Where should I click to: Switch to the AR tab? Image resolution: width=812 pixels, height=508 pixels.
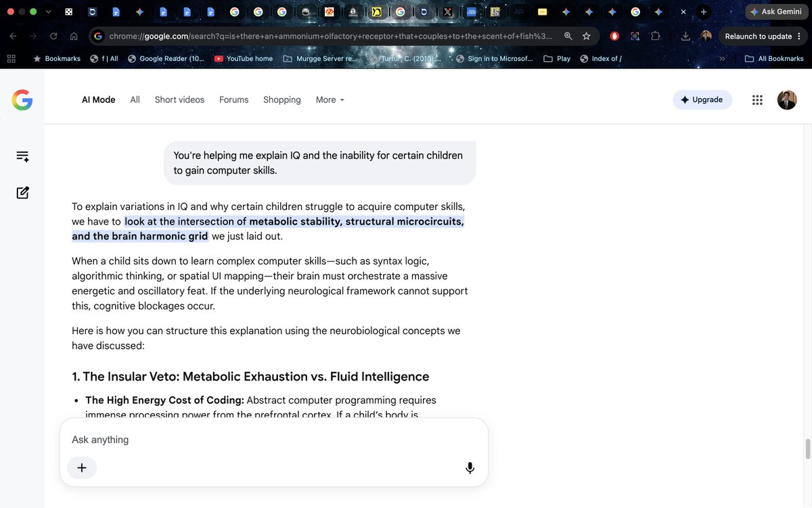click(519, 12)
